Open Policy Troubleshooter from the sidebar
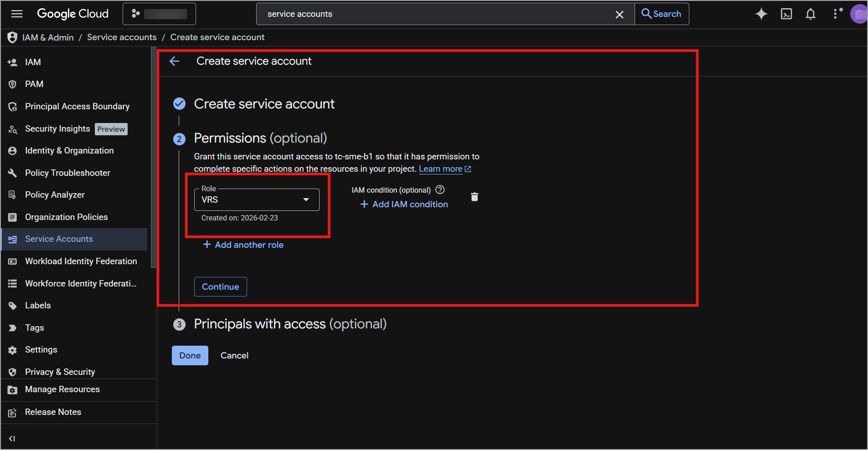The image size is (868, 450). coord(67,173)
